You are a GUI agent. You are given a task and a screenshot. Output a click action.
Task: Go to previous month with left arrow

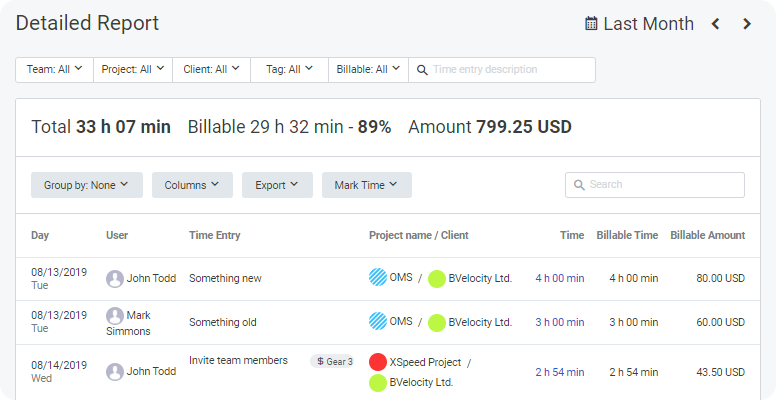(x=715, y=24)
